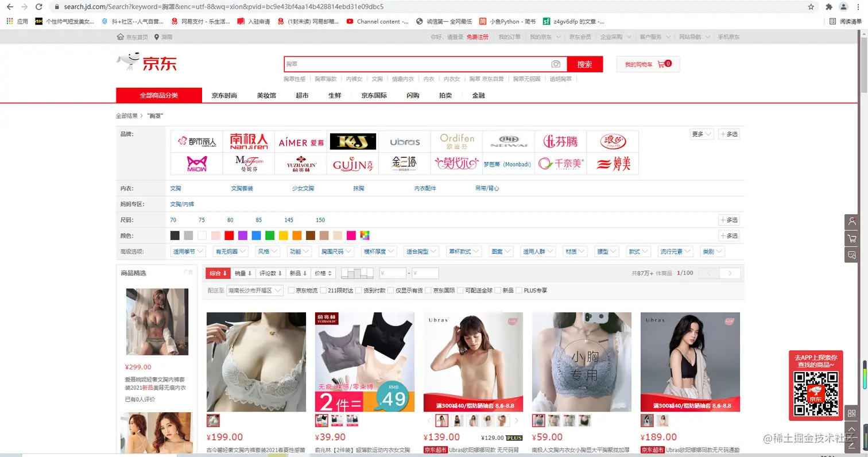
Task: Click the JD.com dog logo
Action: pyautogui.click(x=147, y=62)
